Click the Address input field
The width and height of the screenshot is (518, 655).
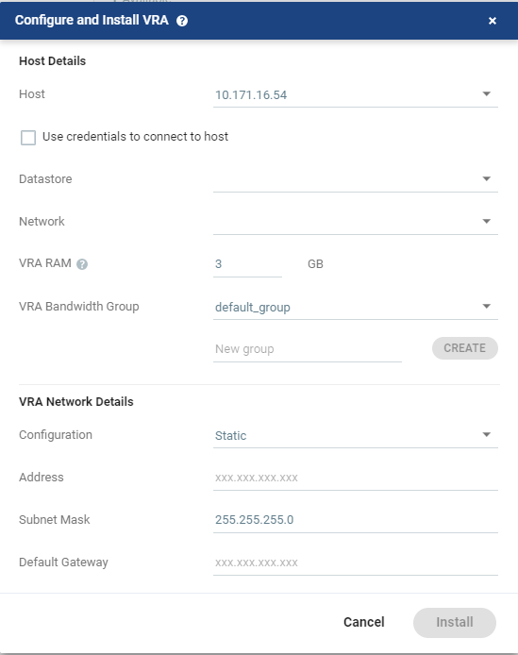[355, 477]
